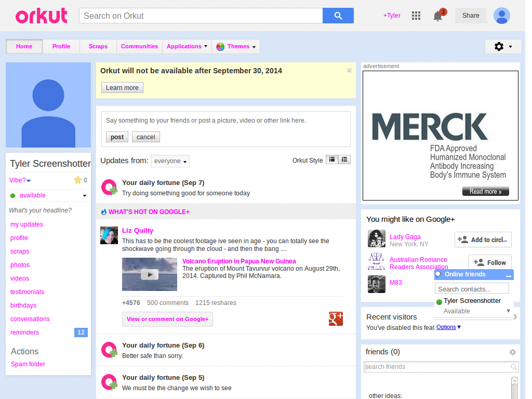
Task: Click the large profile photo placeholder
Action: [x=48, y=105]
